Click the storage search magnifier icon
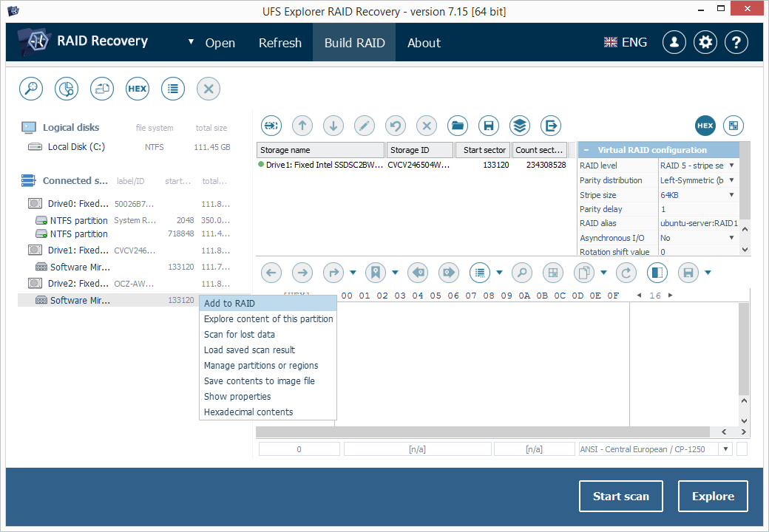 pyautogui.click(x=31, y=89)
